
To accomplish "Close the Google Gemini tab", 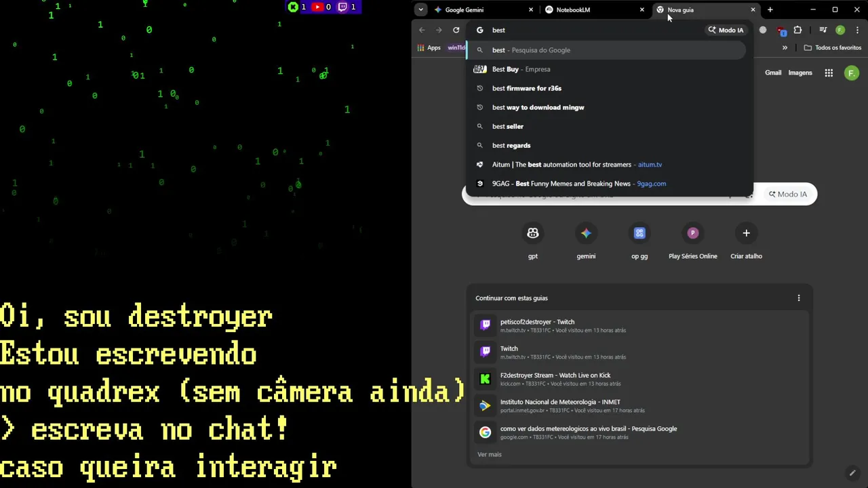I will (531, 9).
